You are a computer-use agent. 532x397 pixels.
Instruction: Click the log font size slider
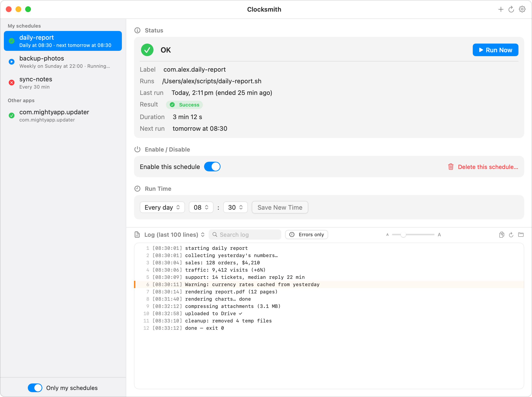click(413, 235)
